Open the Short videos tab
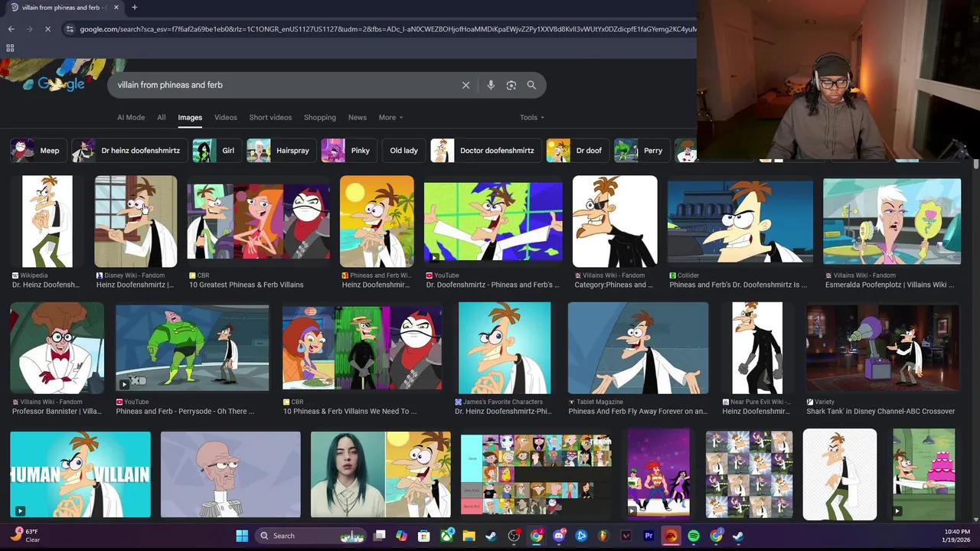980x551 pixels. click(270, 118)
